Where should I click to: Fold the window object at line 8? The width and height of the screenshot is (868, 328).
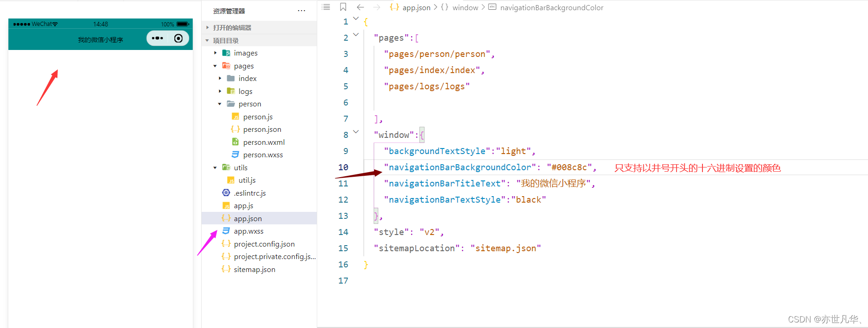pyautogui.click(x=356, y=132)
